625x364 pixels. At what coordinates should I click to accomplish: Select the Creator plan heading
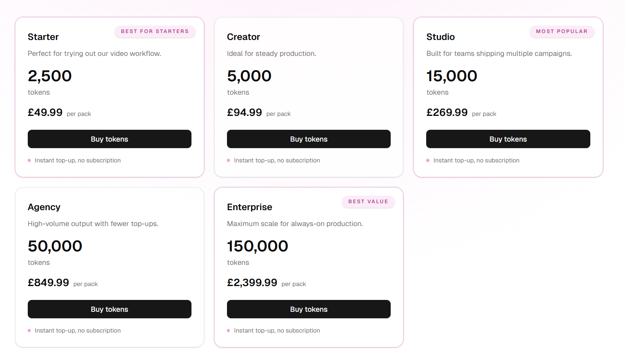coord(243,37)
